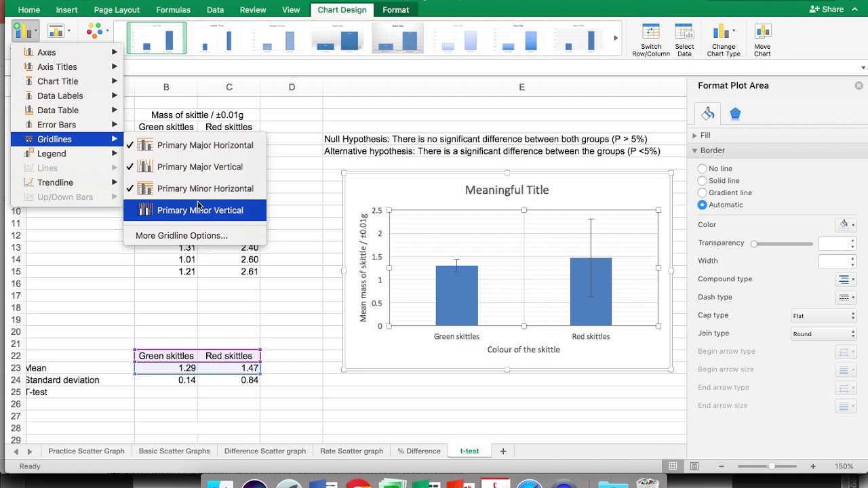Select the Effects pentagon icon
The width and height of the screenshot is (868, 488).
point(735,114)
